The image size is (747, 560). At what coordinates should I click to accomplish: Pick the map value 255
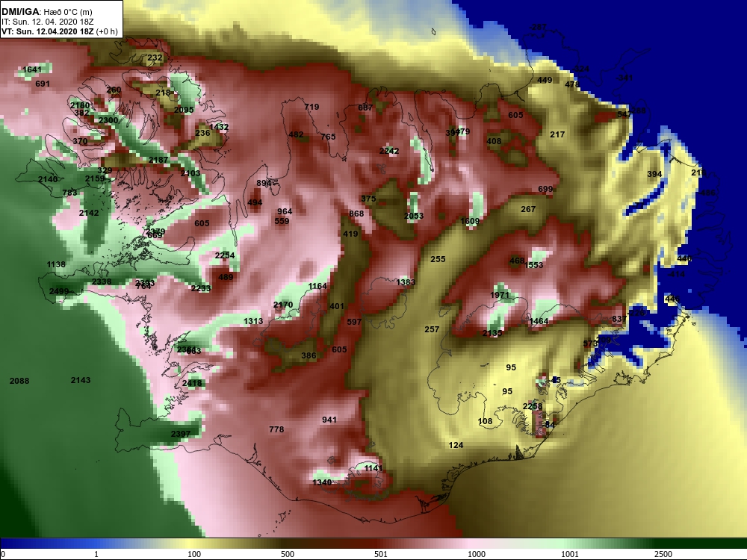coord(438,260)
